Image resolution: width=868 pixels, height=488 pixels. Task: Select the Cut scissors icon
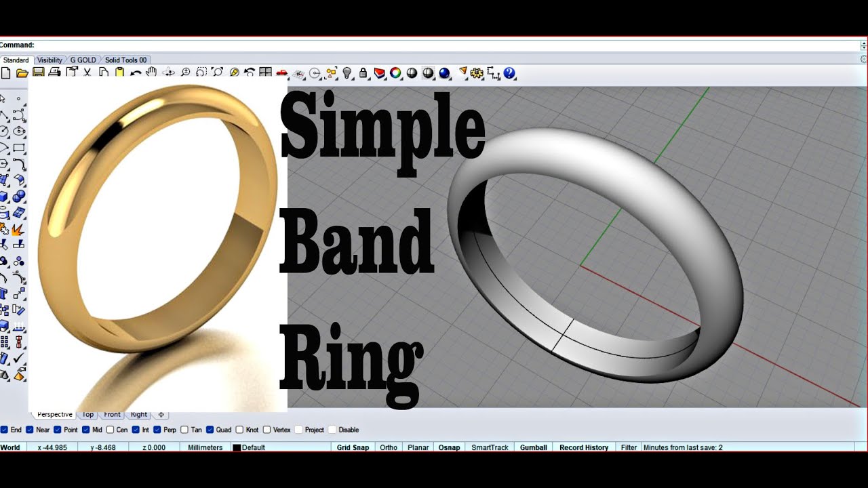click(87, 73)
